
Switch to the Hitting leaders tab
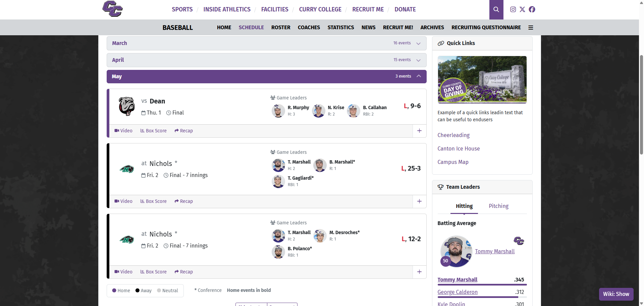(464, 206)
